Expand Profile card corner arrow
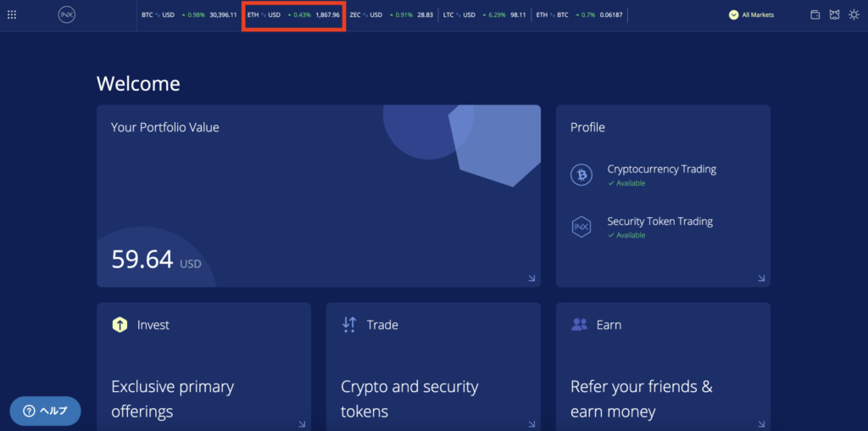868x431 pixels. coord(761,278)
